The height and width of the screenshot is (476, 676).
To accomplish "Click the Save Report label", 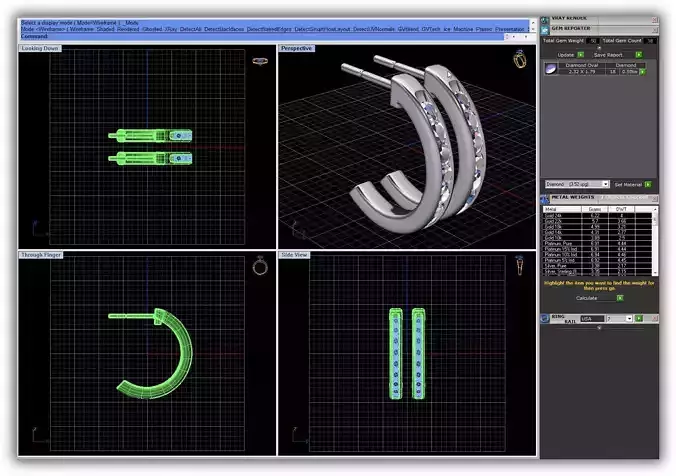I will (608, 55).
